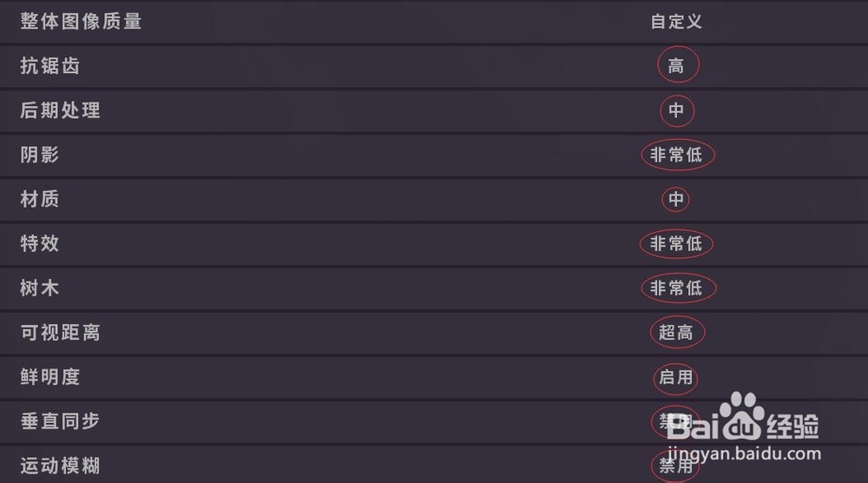Click the 后期处理 option label
Screen dimensions: 868x483
tap(60, 110)
